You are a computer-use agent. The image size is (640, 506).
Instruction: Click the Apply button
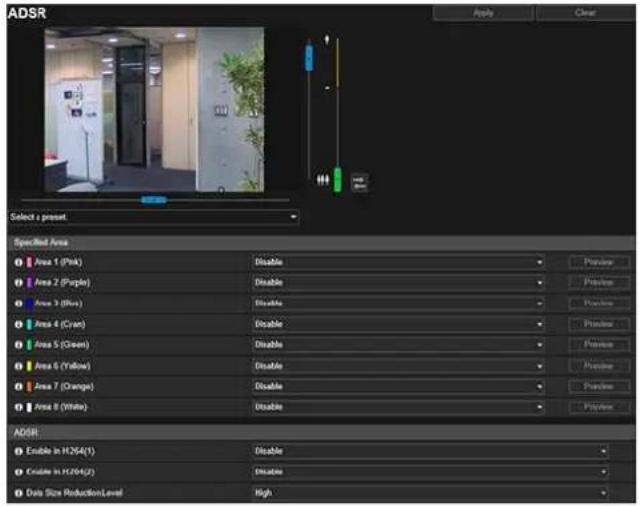tap(484, 13)
